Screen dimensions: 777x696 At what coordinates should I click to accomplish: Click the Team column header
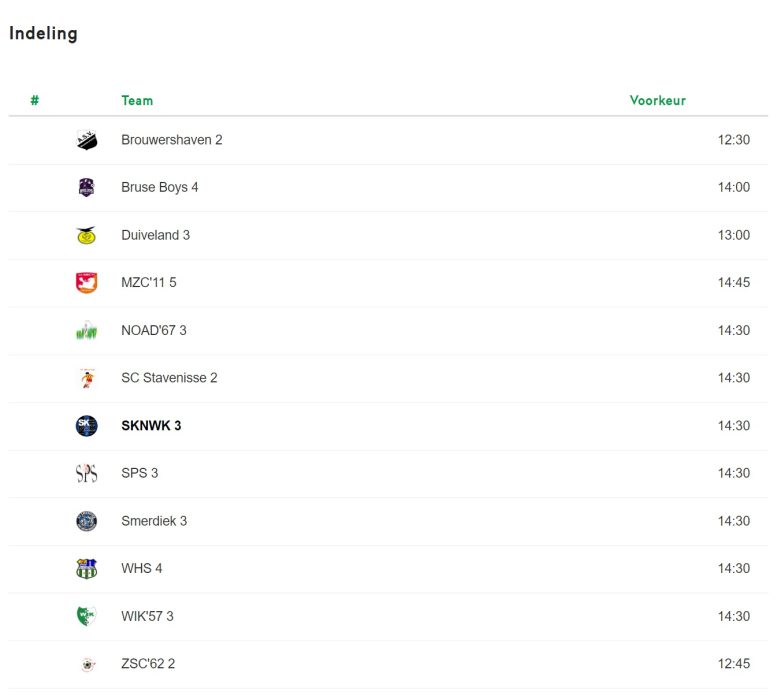click(x=137, y=101)
